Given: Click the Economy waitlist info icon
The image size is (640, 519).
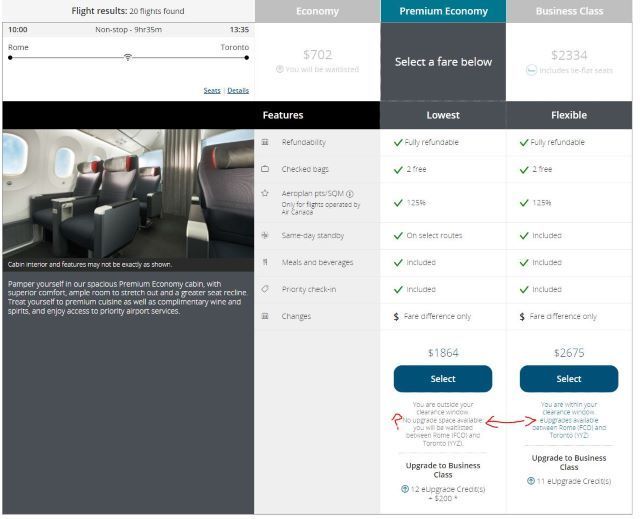Looking at the screenshot, I should coord(279,70).
